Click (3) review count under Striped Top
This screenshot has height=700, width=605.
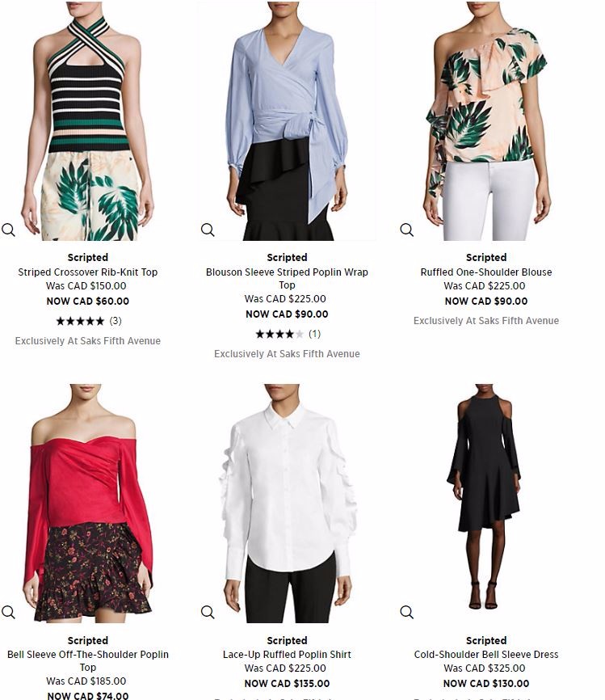pos(116,321)
